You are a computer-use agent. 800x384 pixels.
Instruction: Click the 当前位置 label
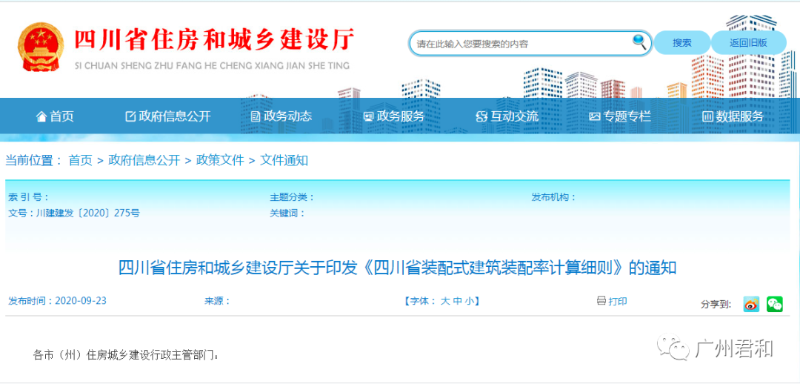point(34,161)
